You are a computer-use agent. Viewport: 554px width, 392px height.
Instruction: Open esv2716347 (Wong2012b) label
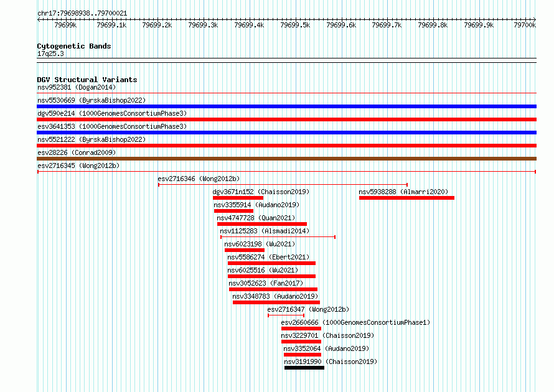pyautogui.click(x=308, y=309)
